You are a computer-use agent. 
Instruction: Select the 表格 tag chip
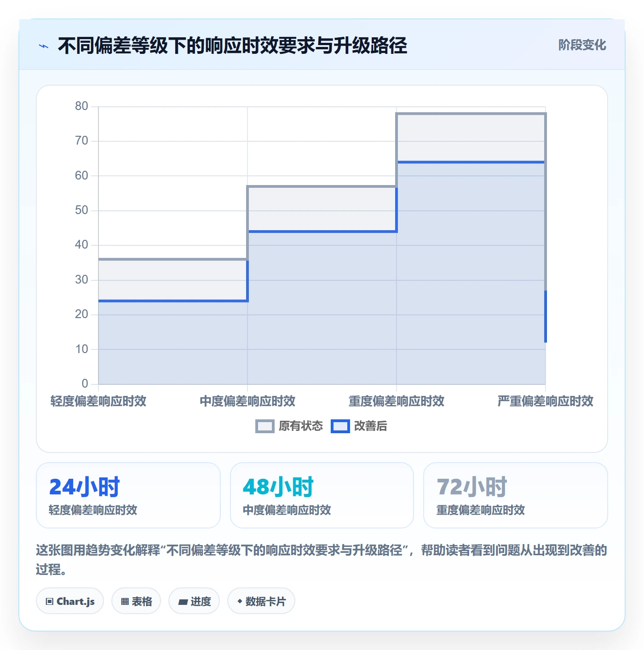pyautogui.click(x=136, y=601)
